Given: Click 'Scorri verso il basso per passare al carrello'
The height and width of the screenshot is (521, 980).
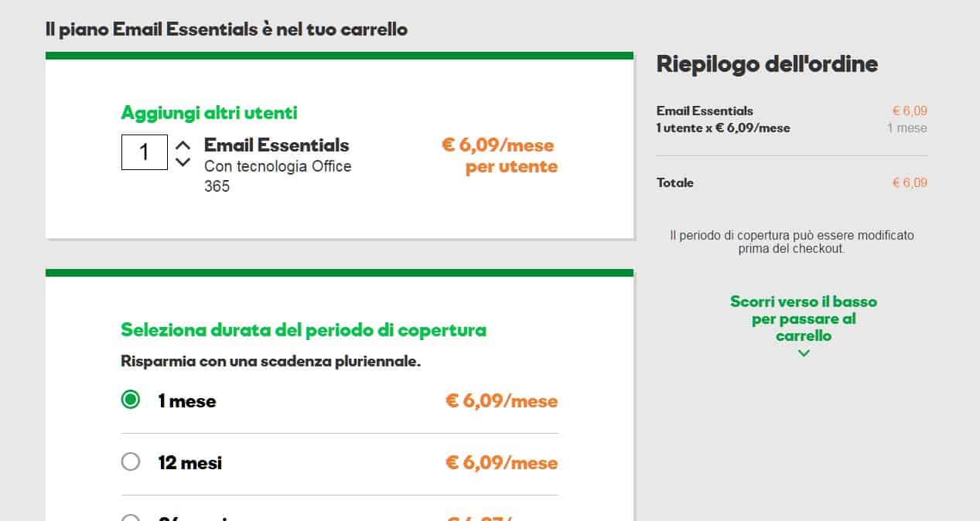Looking at the screenshot, I should (x=803, y=318).
